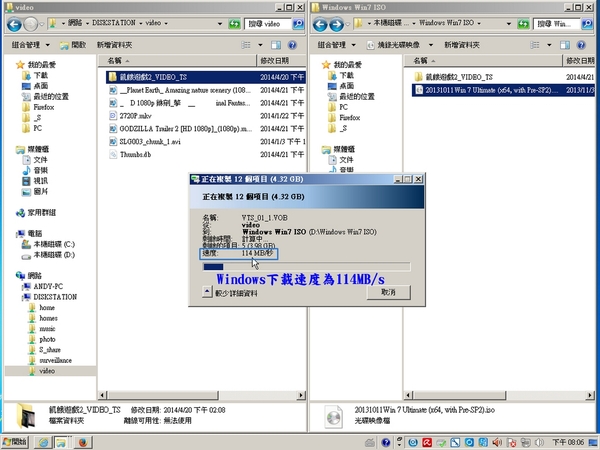
Task: Refresh the Windows Win7 ISO address bar
Action: pos(523,24)
